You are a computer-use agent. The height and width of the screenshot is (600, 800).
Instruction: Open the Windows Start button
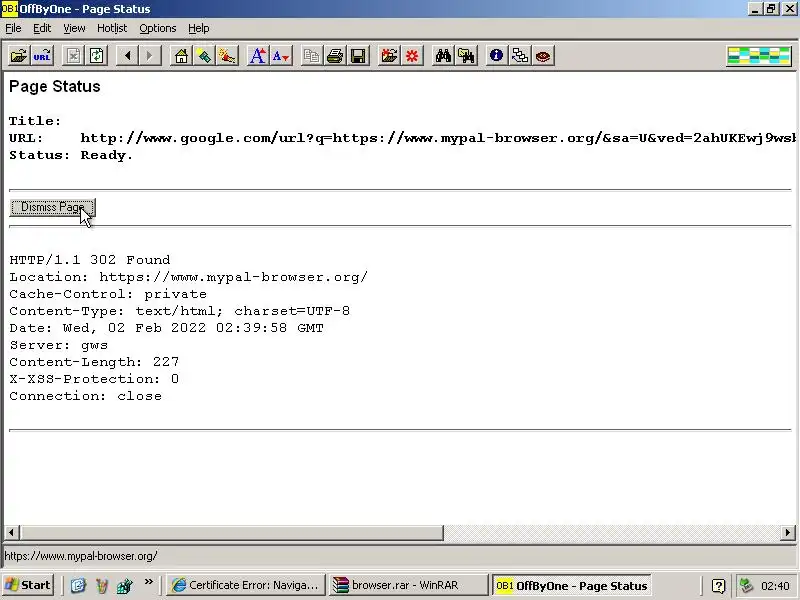coord(28,585)
